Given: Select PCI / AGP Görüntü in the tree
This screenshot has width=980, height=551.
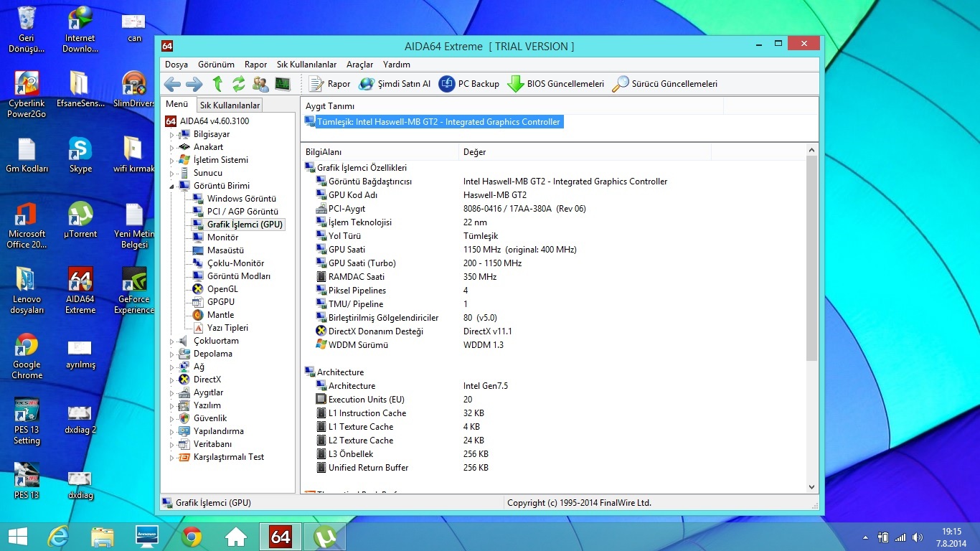Looking at the screenshot, I should (x=242, y=212).
